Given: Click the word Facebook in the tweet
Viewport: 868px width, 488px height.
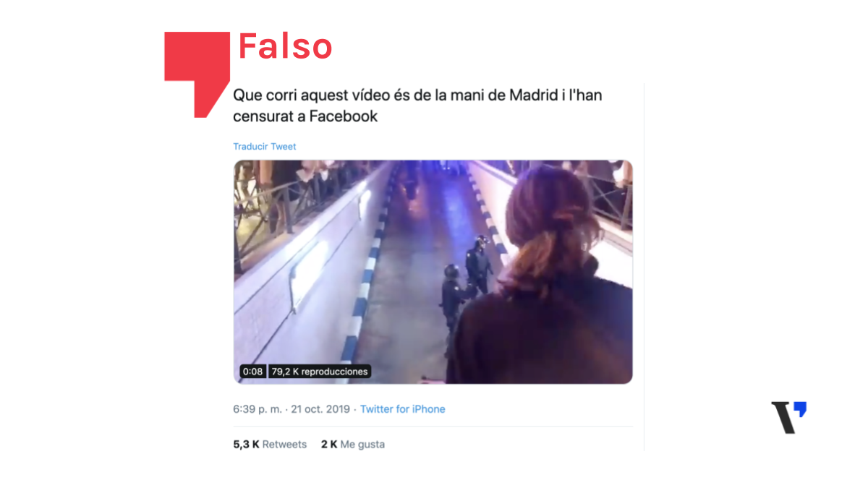Looking at the screenshot, I should 344,116.
